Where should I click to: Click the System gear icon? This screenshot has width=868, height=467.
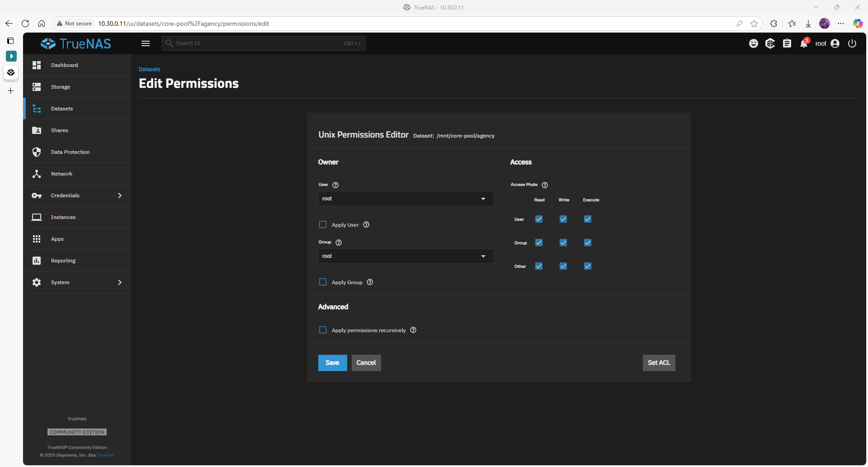[37, 282]
